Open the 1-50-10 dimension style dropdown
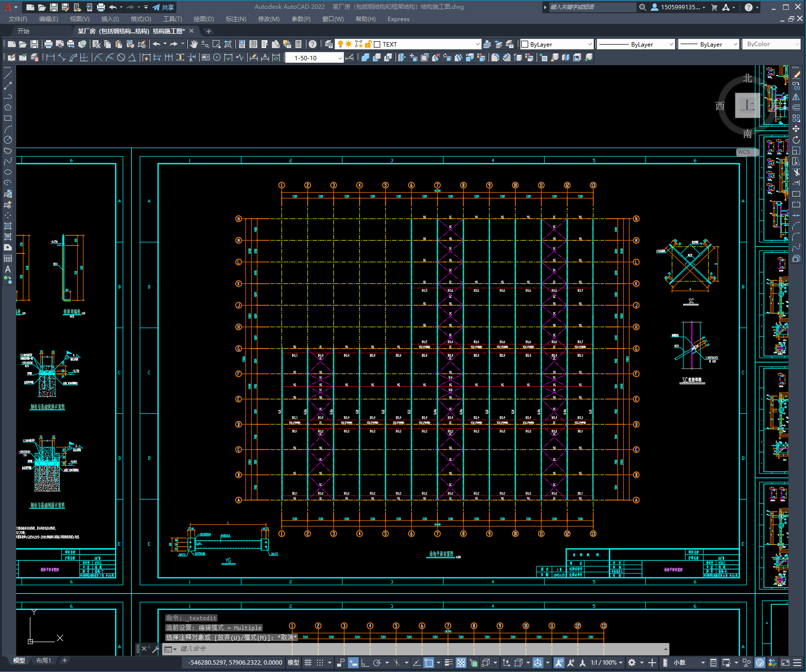Viewport: 806px width, 672px height. click(x=314, y=58)
